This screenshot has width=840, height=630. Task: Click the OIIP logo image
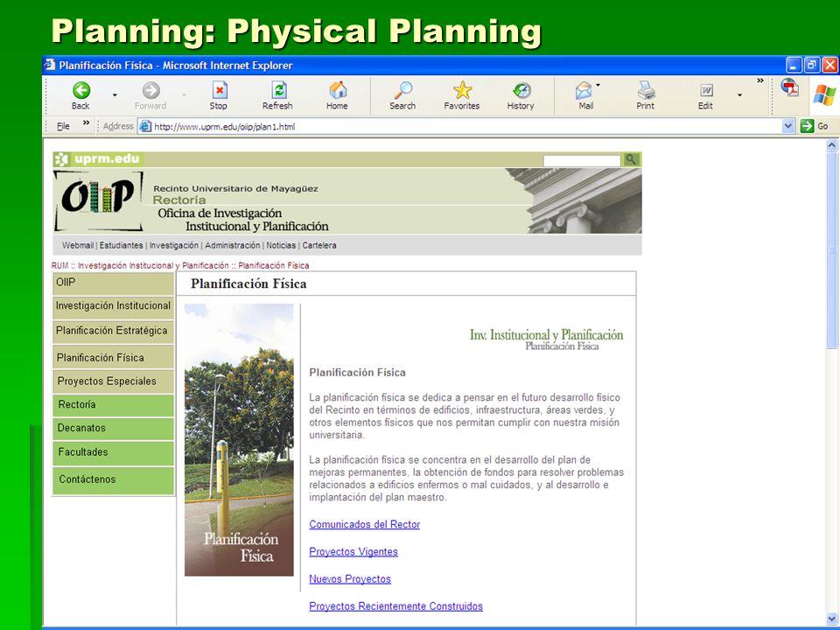[x=98, y=201]
